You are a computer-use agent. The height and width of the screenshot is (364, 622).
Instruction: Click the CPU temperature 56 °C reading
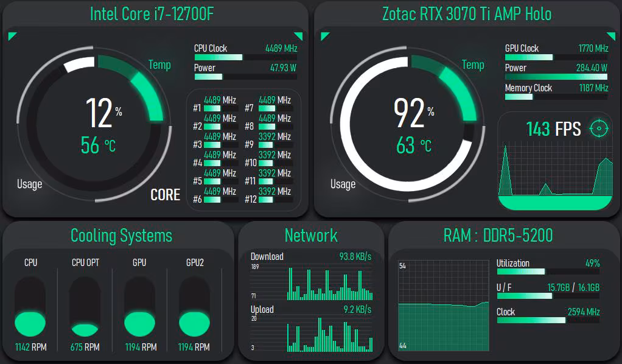(98, 145)
